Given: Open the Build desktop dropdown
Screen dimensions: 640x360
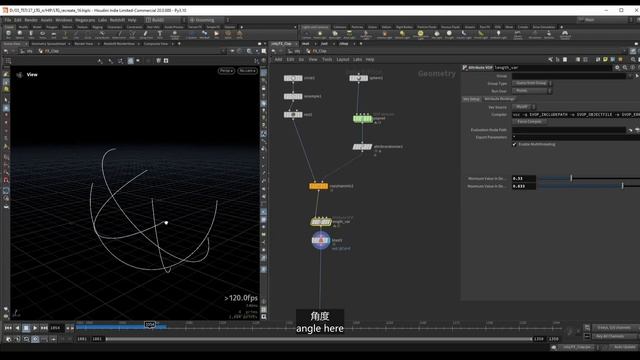Looking at the screenshot, I should point(165,20).
